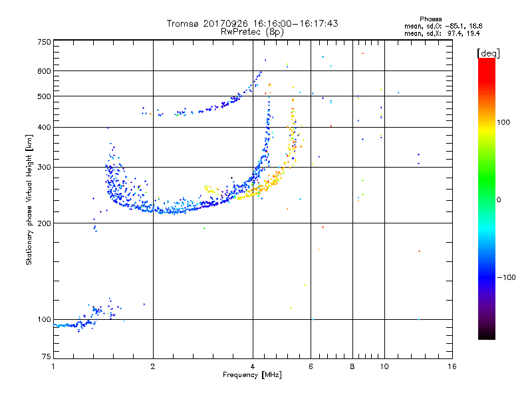Click the y-axis '300' tick label
532x399 pixels.
(44, 168)
